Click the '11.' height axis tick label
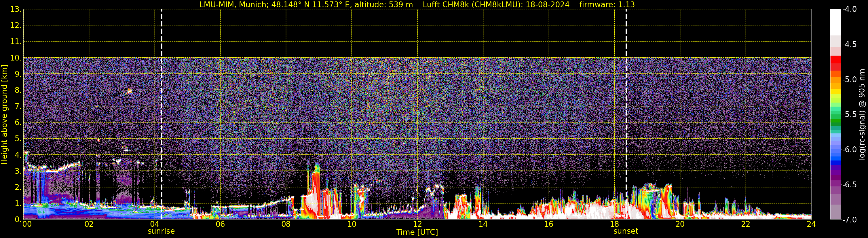The image size is (868, 238). pyautogui.click(x=16, y=42)
